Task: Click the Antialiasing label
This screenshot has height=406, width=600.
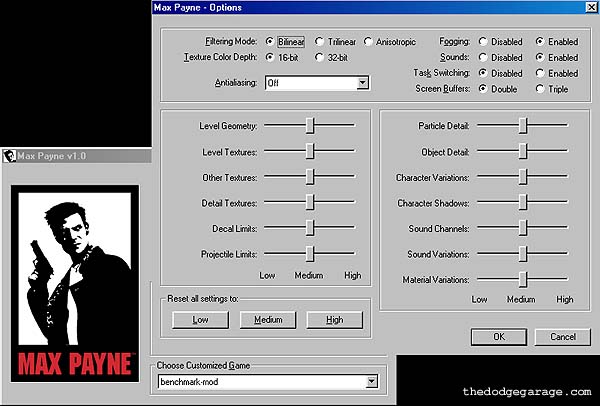Action: tap(236, 83)
